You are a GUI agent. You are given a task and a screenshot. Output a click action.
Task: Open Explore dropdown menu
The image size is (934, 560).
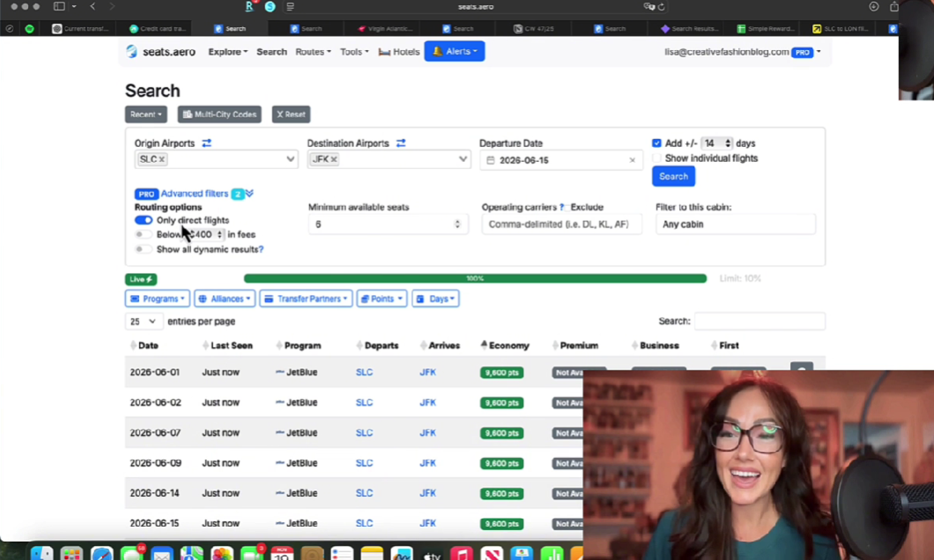click(x=227, y=52)
